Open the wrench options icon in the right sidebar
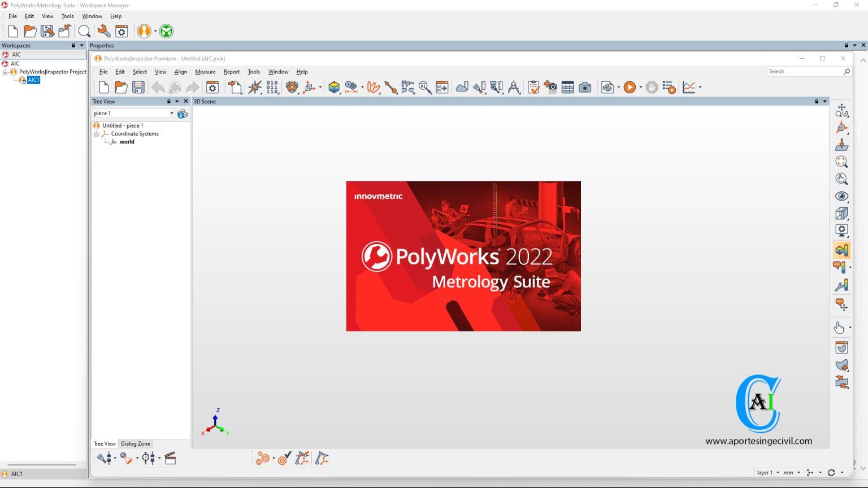868x488 pixels. (840, 286)
